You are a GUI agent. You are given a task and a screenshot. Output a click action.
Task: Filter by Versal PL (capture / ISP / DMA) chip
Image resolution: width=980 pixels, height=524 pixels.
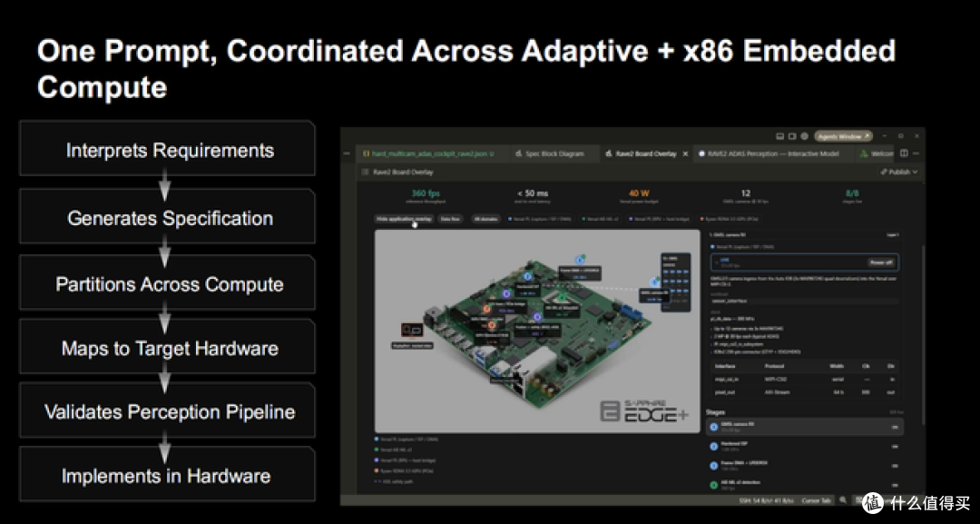540,220
